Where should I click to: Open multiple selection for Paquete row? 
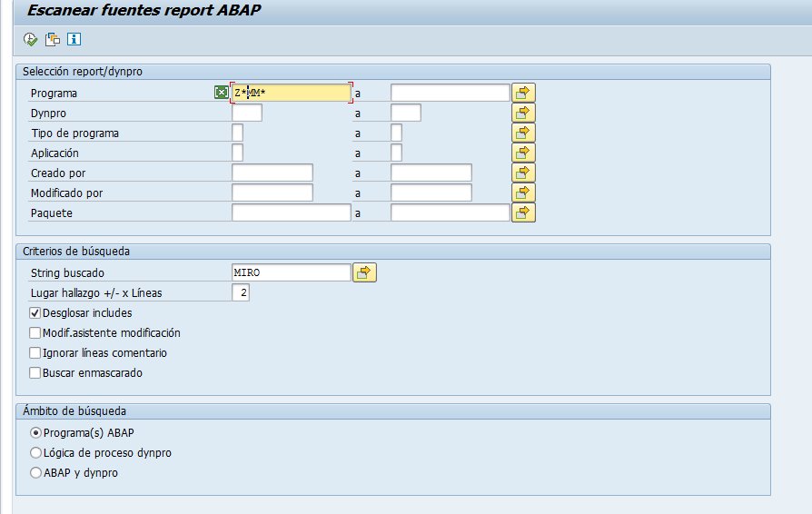click(x=524, y=213)
